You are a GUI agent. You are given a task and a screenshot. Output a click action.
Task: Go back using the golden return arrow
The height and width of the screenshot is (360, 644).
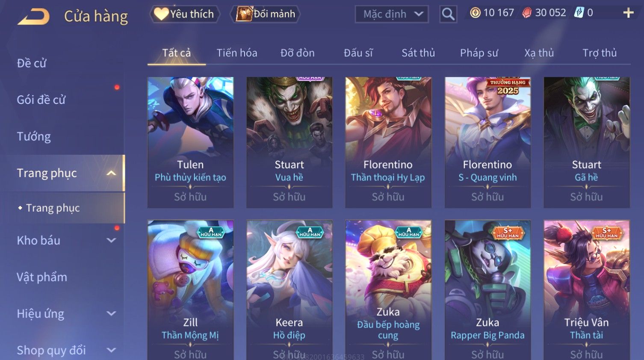coord(33,17)
